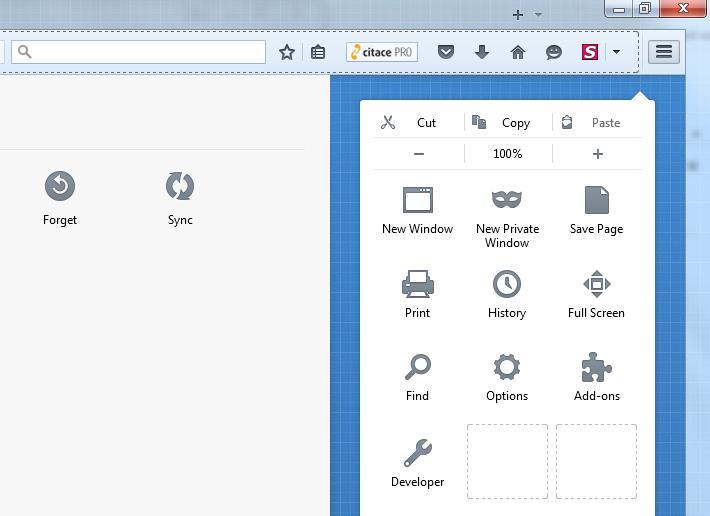Viewport: 710px width, 516px height.
Task: Click the chat bubble smiley icon
Action: click(x=554, y=53)
